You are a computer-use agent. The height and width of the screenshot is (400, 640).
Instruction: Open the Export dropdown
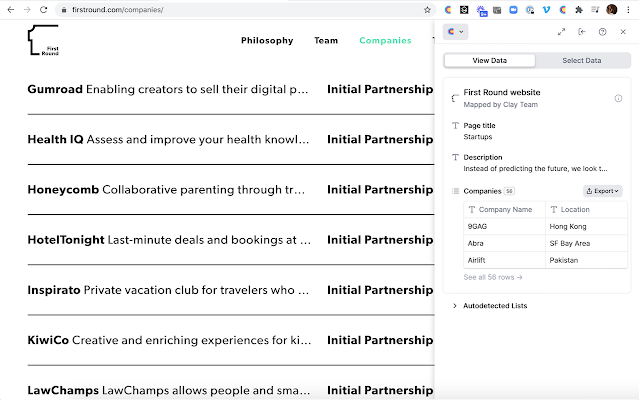pyautogui.click(x=602, y=191)
